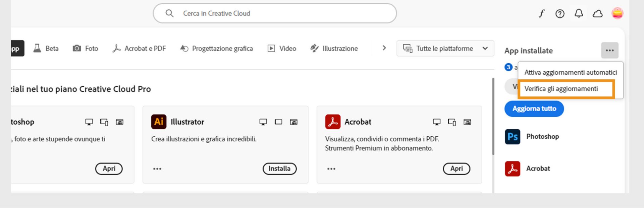Switch to the 'Acrobat e PDF' tab
The height and width of the screenshot is (208, 644).
(x=139, y=49)
